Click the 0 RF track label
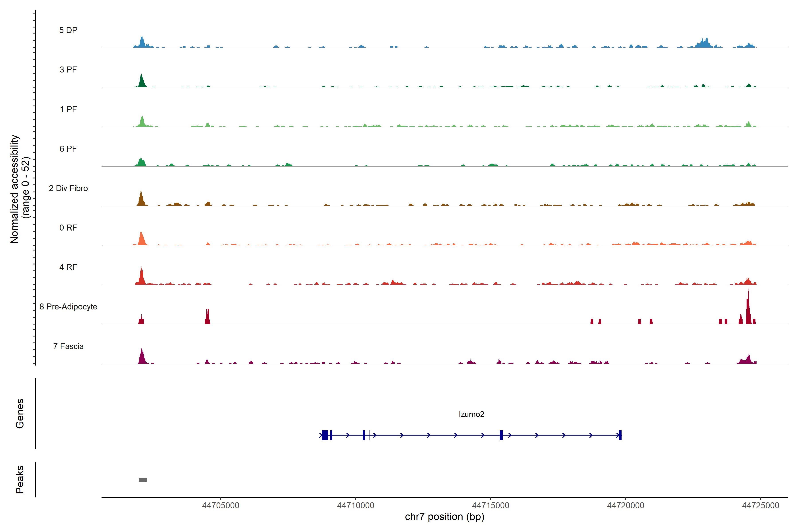This screenshot has width=798, height=532. [x=68, y=228]
